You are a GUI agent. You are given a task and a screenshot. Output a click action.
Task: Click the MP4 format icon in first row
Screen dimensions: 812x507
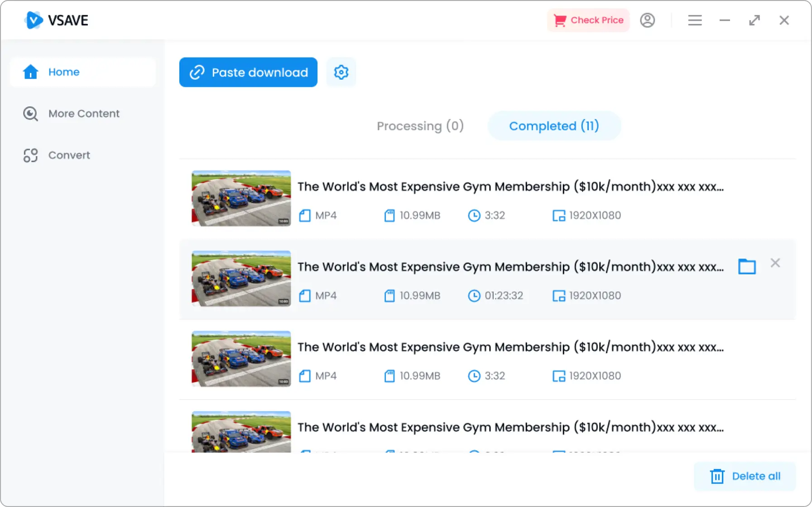[305, 215]
